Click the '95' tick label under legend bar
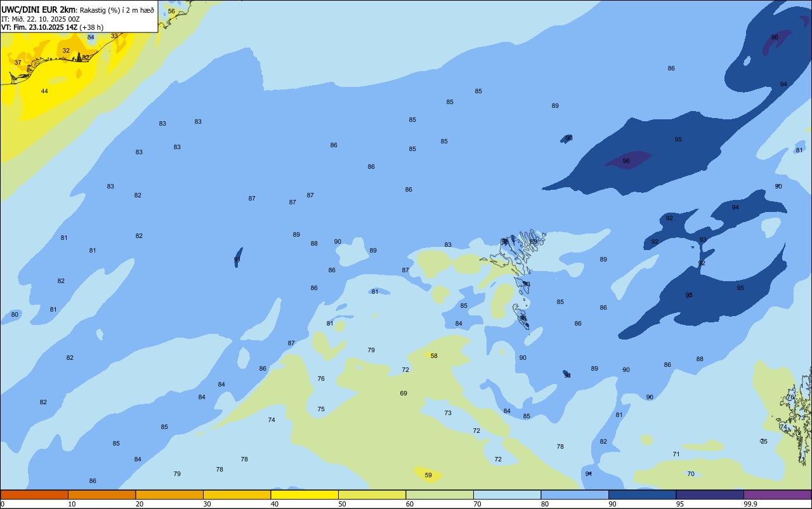Image resolution: width=812 pixels, height=509 pixels. pyautogui.click(x=680, y=504)
